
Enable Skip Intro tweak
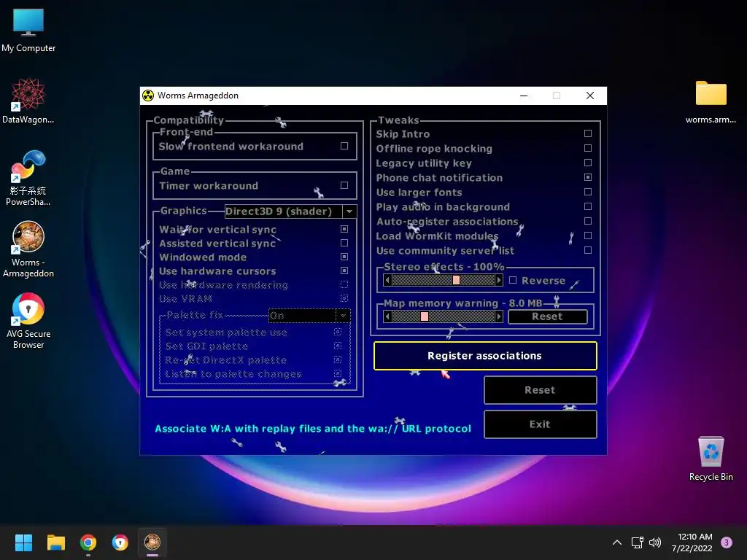(588, 133)
